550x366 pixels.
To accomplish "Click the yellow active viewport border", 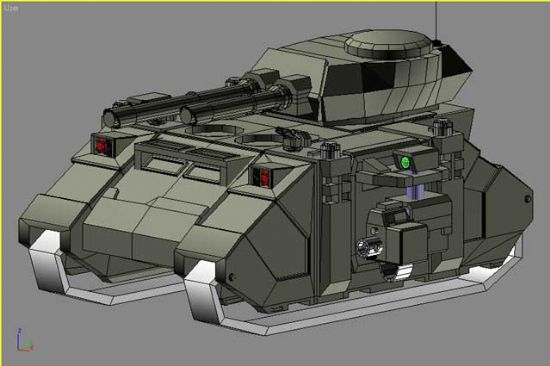I will (275, 1).
